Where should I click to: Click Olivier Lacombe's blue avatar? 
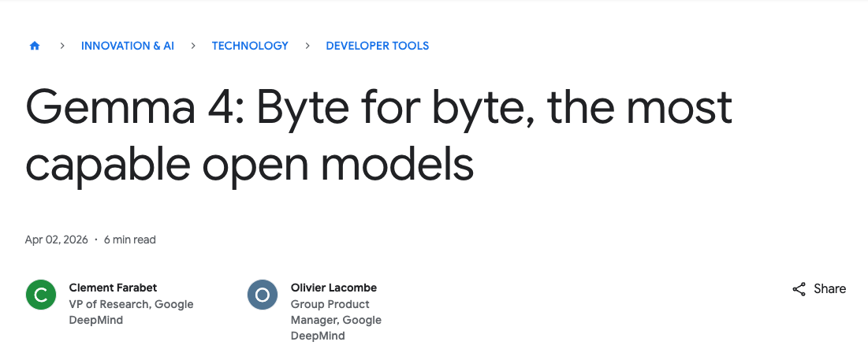[x=263, y=295]
